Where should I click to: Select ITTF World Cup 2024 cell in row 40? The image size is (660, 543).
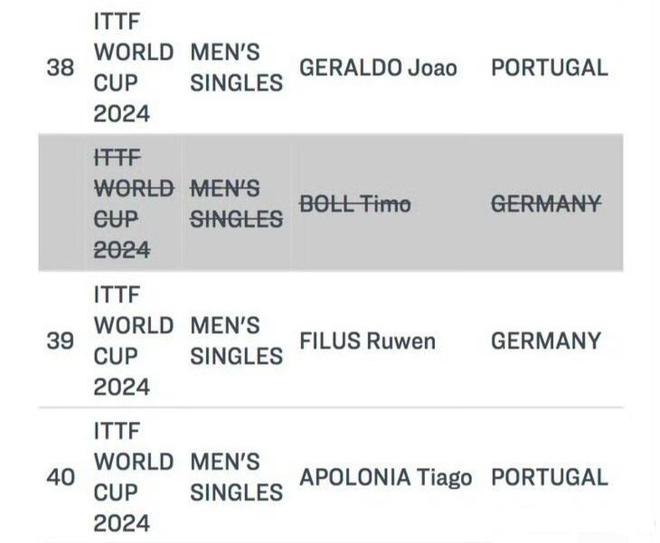[x=134, y=477]
